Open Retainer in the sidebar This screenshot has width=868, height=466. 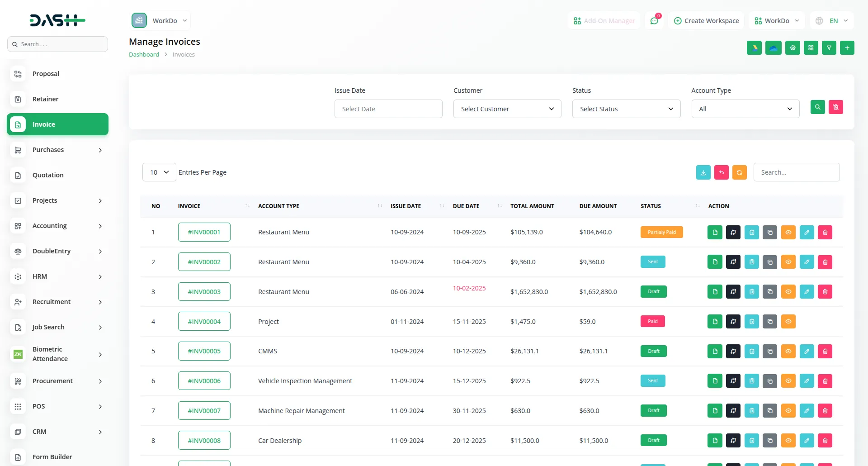(x=57, y=99)
